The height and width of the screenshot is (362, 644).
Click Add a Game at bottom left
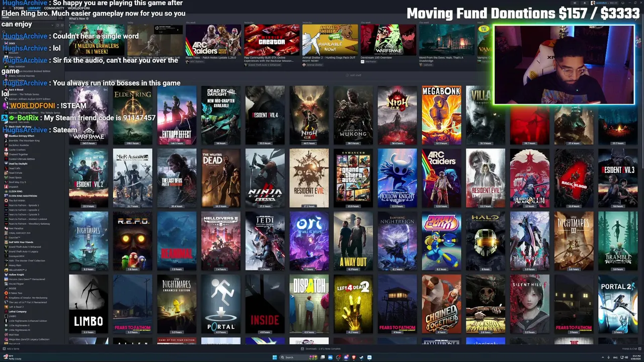11,348
